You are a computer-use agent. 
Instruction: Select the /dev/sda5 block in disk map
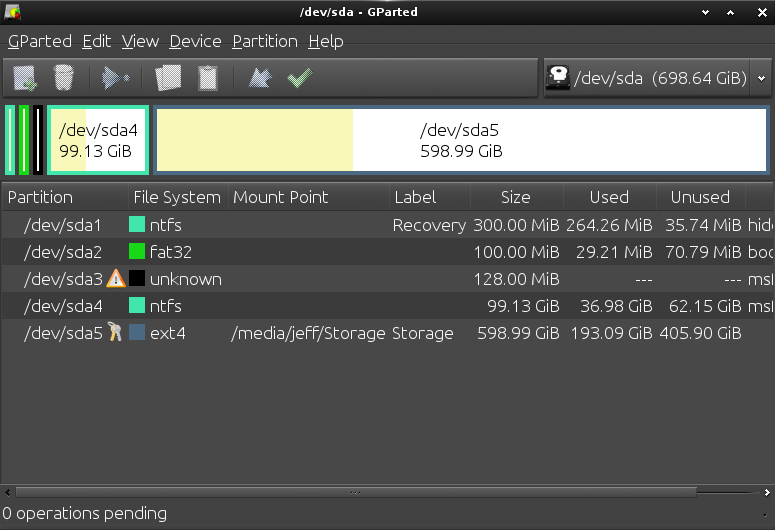(x=461, y=140)
